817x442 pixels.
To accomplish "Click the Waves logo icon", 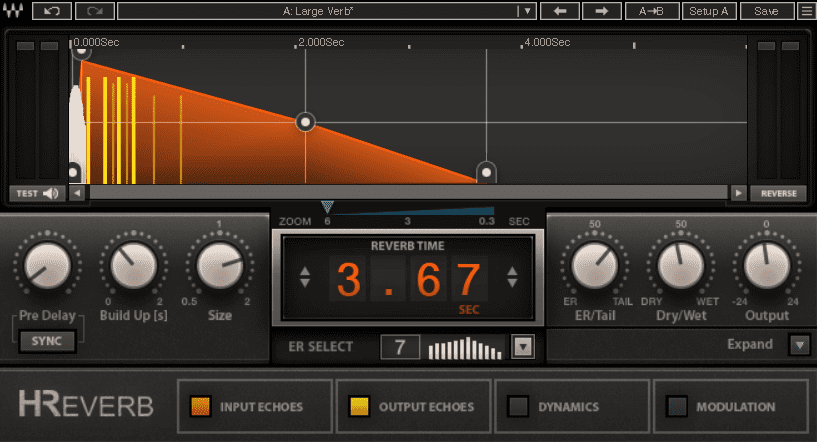I will coord(13,11).
